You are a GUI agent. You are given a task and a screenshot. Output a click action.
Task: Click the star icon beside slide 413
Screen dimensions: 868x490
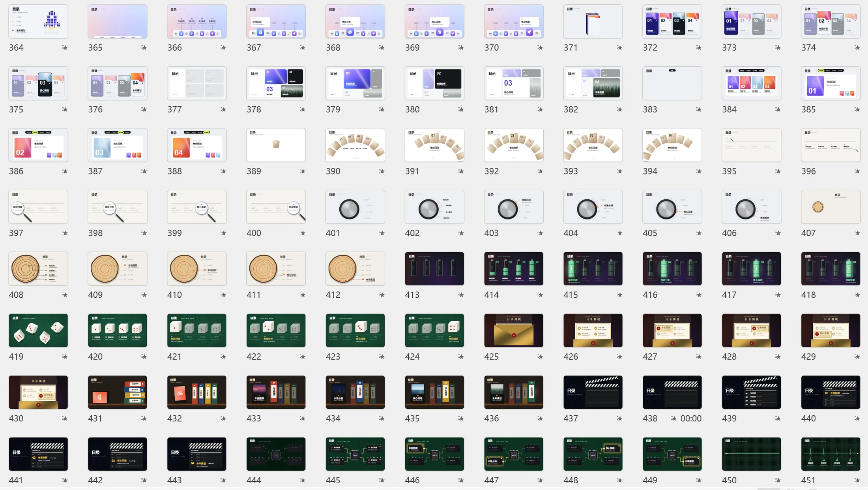461,295
